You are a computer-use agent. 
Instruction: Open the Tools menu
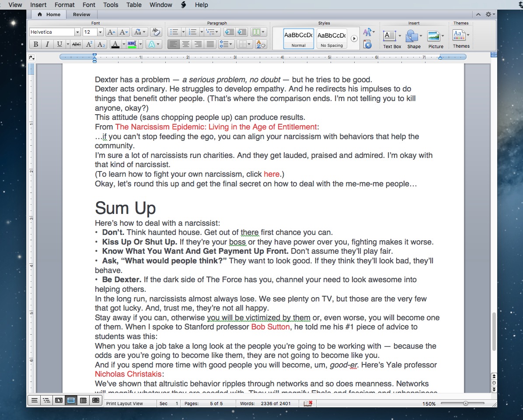click(x=111, y=5)
